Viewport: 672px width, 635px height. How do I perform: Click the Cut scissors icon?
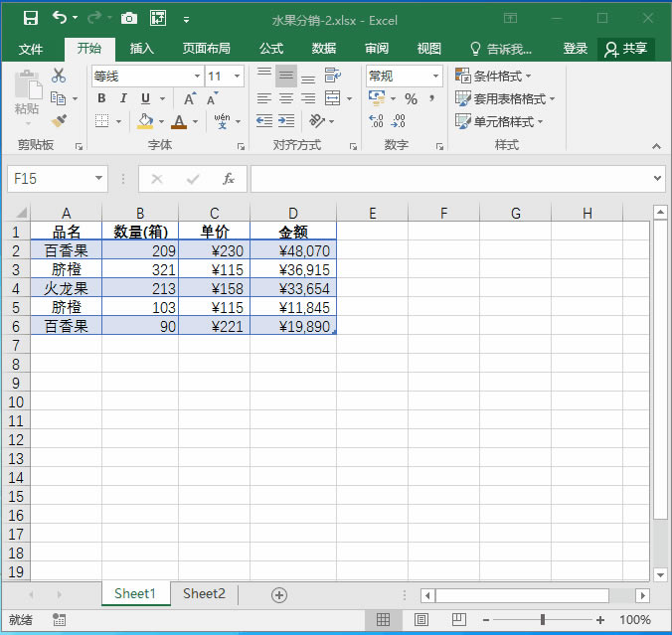59,76
